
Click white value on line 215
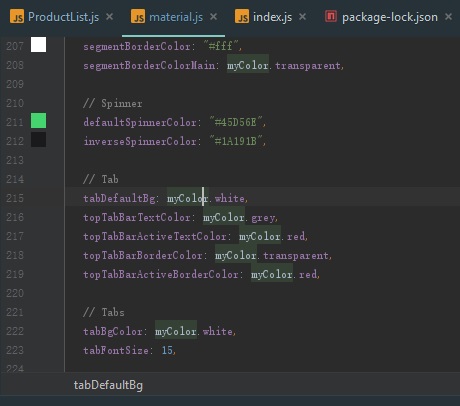click(x=230, y=198)
